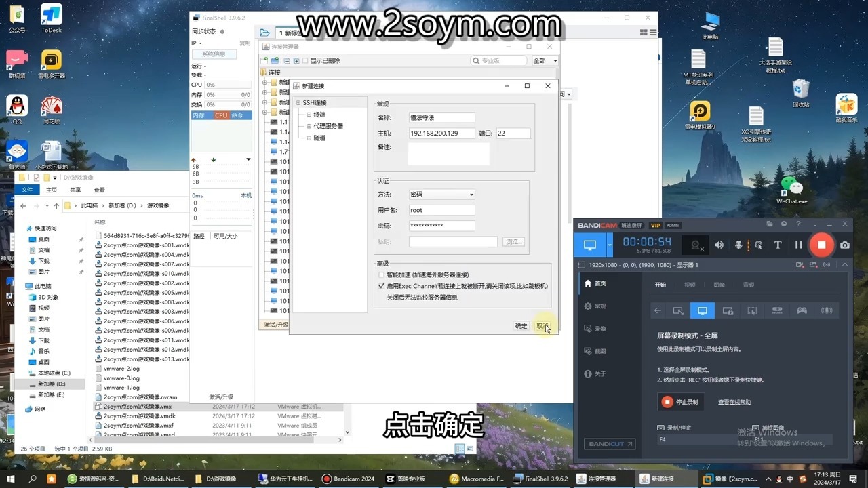The width and height of the screenshot is (868, 488).
Task: Open Bandicam screen mode dropdown arrow
Action: [x=610, y=245]
